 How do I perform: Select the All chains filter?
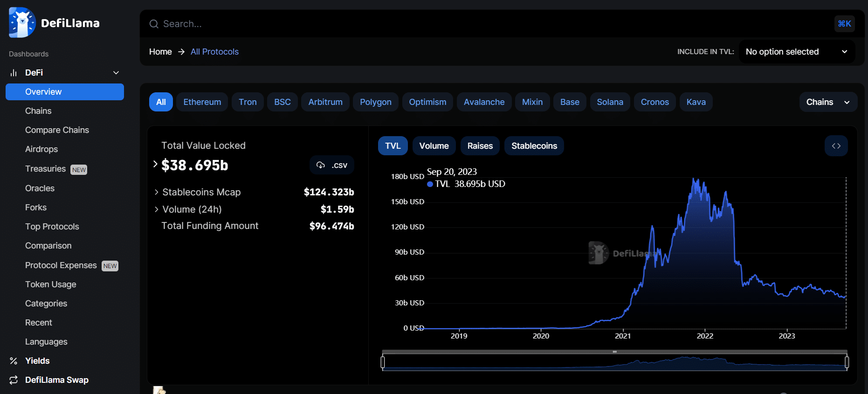pyautogui.click(x=161, y=102)
